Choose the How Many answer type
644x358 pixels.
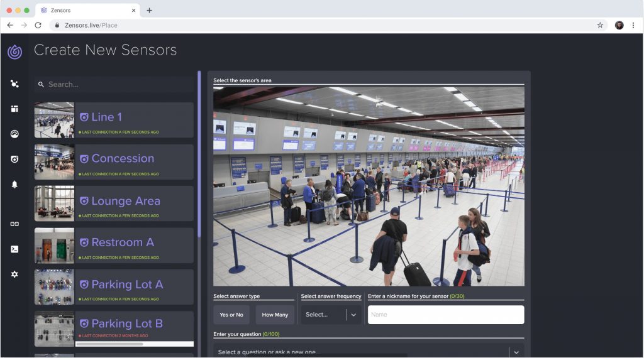point(275,315)
